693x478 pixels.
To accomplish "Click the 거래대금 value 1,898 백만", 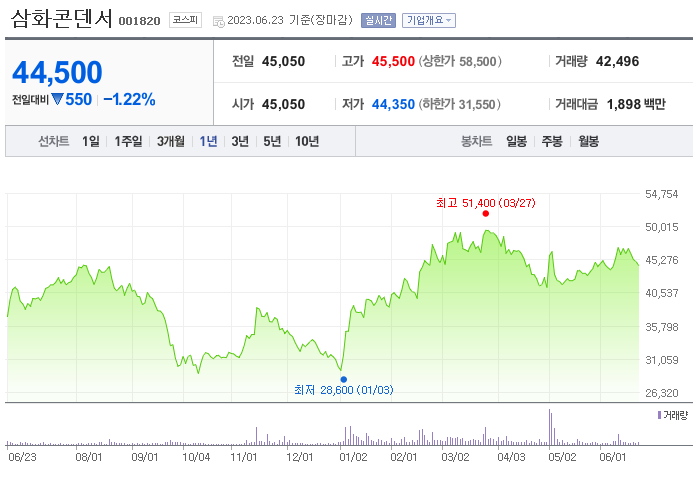I will click(636, 104).
